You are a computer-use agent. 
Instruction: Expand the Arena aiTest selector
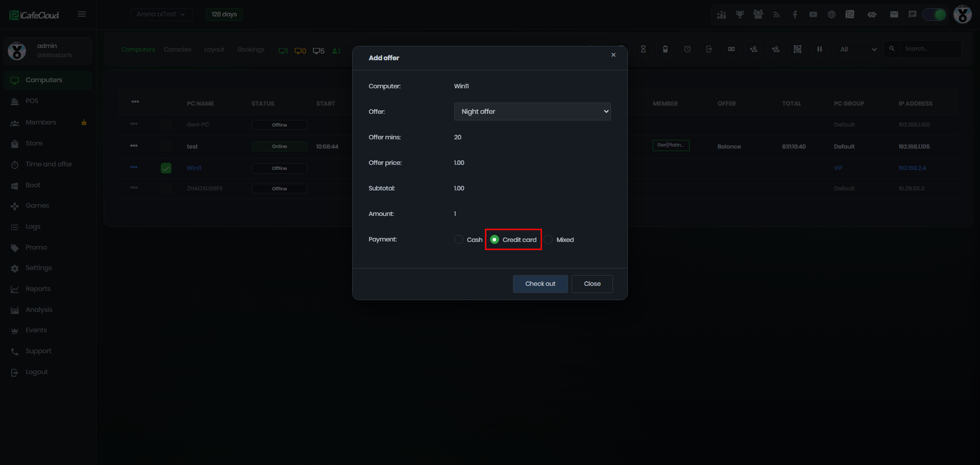click(x=161, y=14)
